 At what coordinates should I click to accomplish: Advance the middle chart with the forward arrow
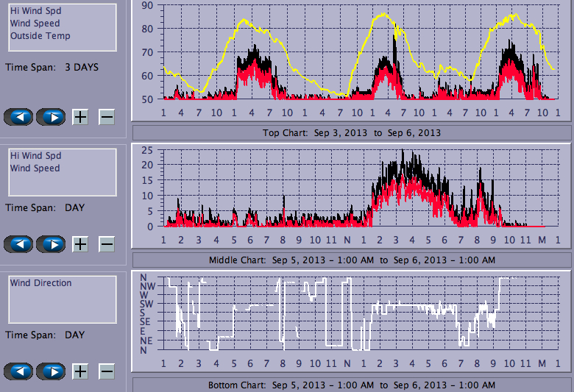[x=51, y=244]
